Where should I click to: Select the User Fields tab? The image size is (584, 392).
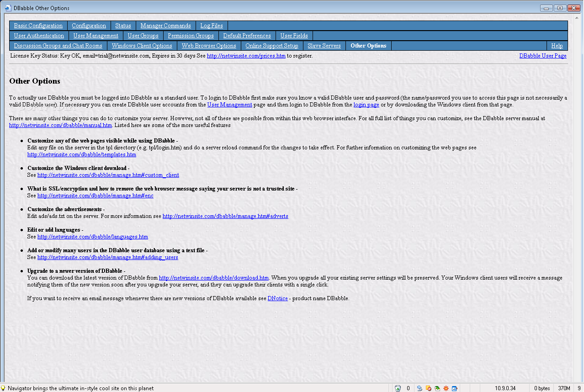tap(294, 36)
